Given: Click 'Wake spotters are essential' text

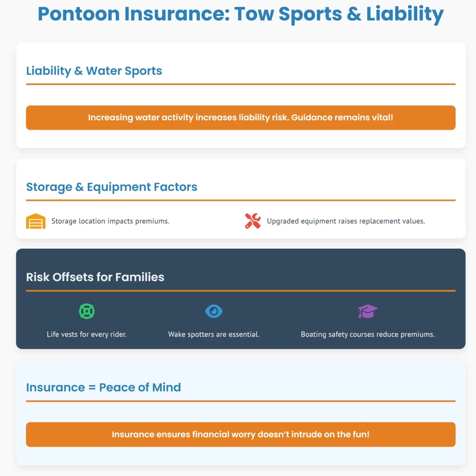Looking at the screenshot, I should pyautogui.click(x=214, y=334).
